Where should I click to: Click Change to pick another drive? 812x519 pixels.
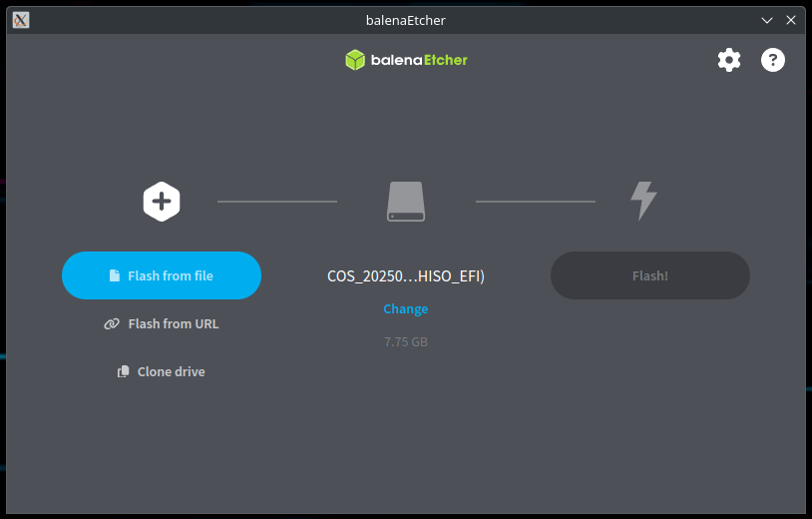405,308
